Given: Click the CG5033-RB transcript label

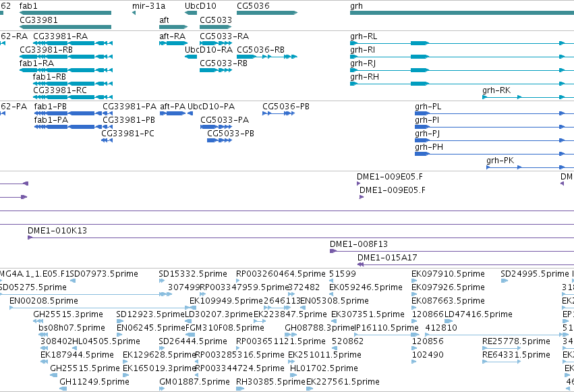Looking at the screenshot, I should pyautogui.click(x=223, y=63).
